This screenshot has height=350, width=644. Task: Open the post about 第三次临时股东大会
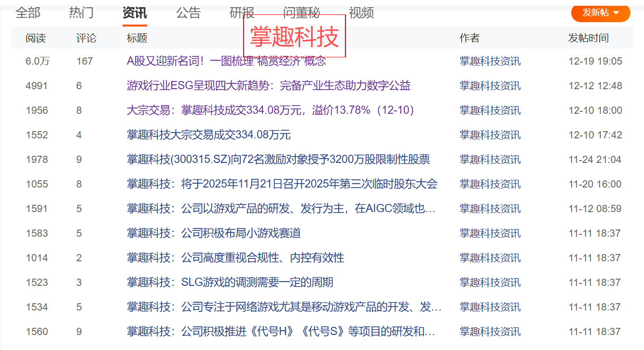(282, 184)
